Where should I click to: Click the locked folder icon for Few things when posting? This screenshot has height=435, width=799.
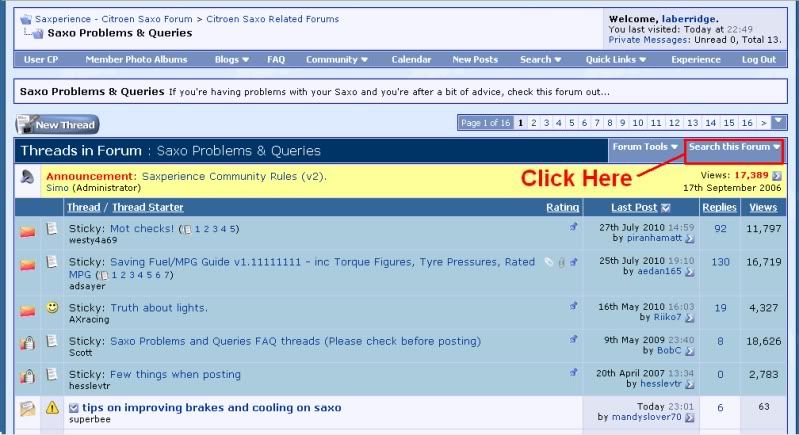28,375
